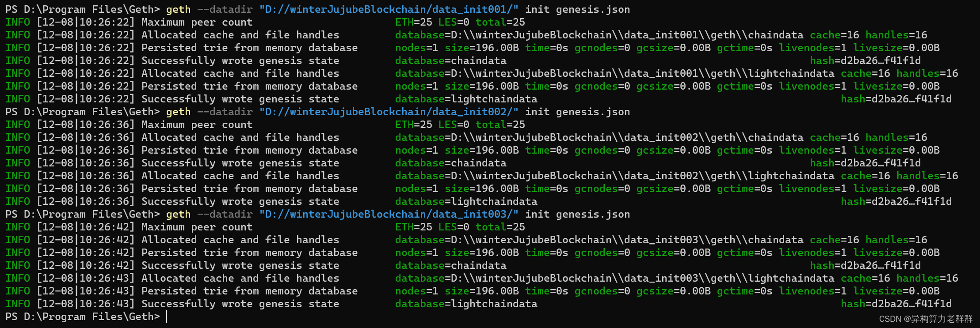The width and height of the screenshot is (980, 328).
Task: Click 'nodes=1' on first Persisted trie line
Action: [417, 48]
